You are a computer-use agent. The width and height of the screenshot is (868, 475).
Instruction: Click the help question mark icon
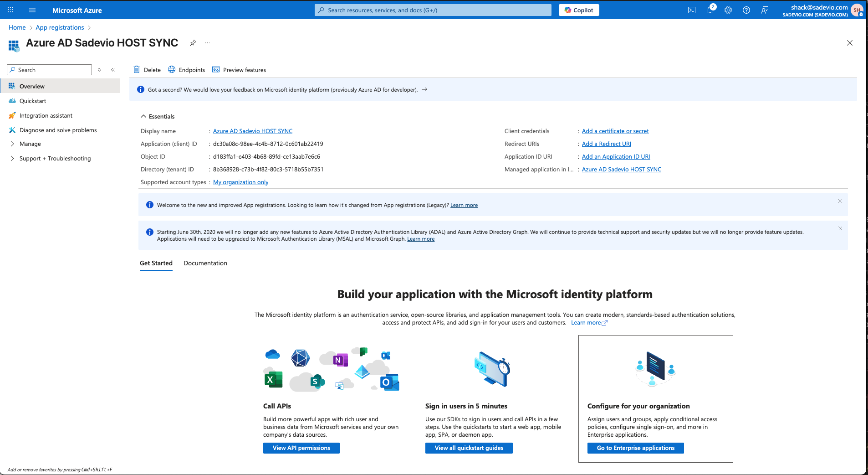746,10
